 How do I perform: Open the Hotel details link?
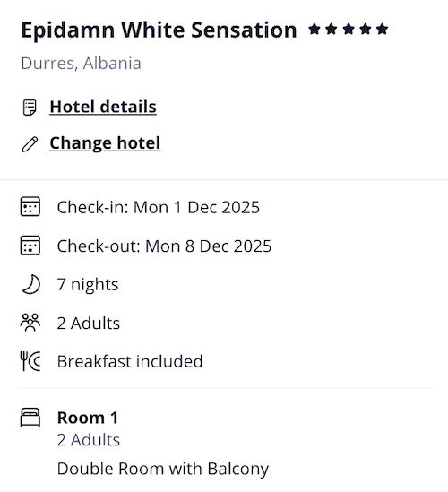click(103, 107)
